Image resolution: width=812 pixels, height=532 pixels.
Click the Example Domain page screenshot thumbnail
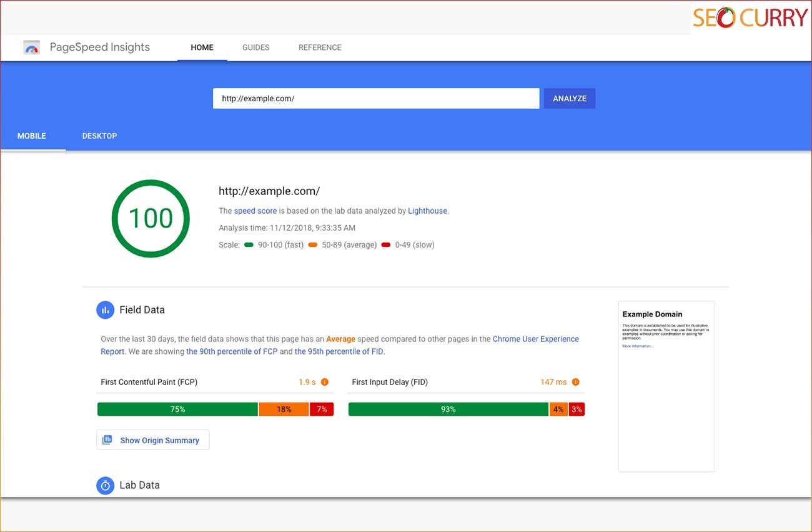pos(666,386)
